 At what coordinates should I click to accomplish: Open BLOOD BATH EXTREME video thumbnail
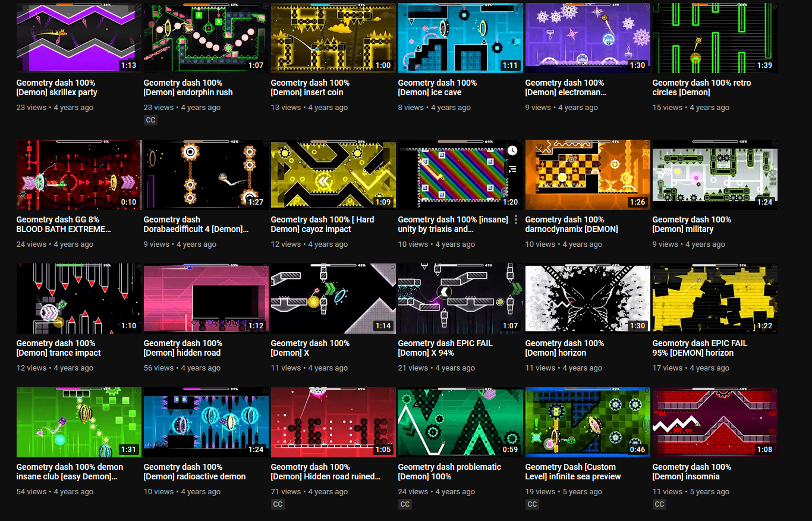[79, 174]
